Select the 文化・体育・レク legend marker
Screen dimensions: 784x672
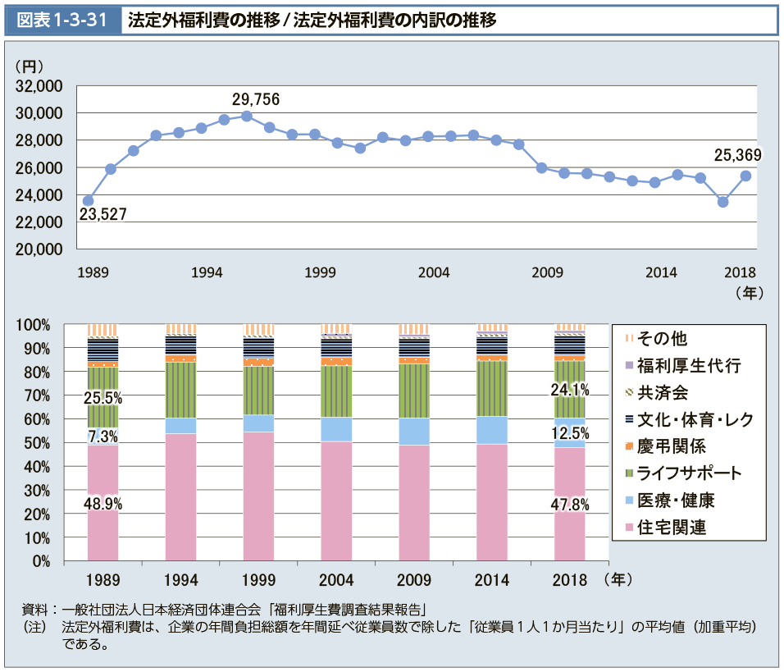[x=628, y=419]
